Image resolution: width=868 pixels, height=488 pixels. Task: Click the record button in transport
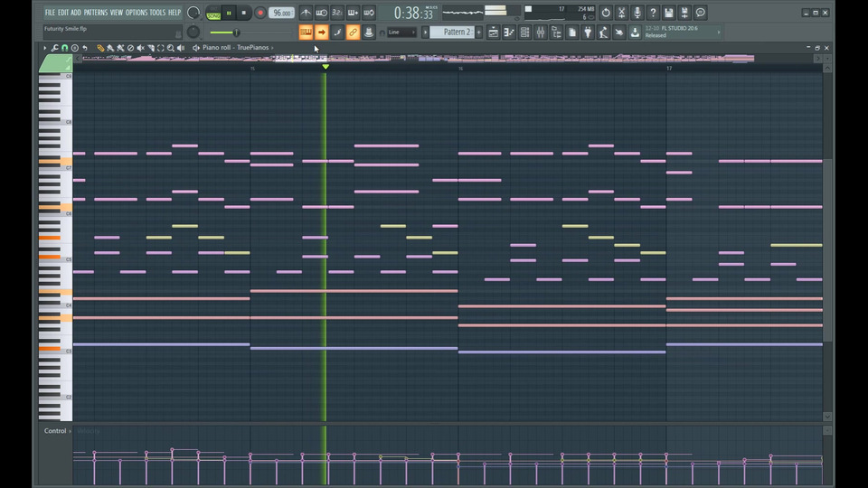pyautogui.click(x=260, y=13)
